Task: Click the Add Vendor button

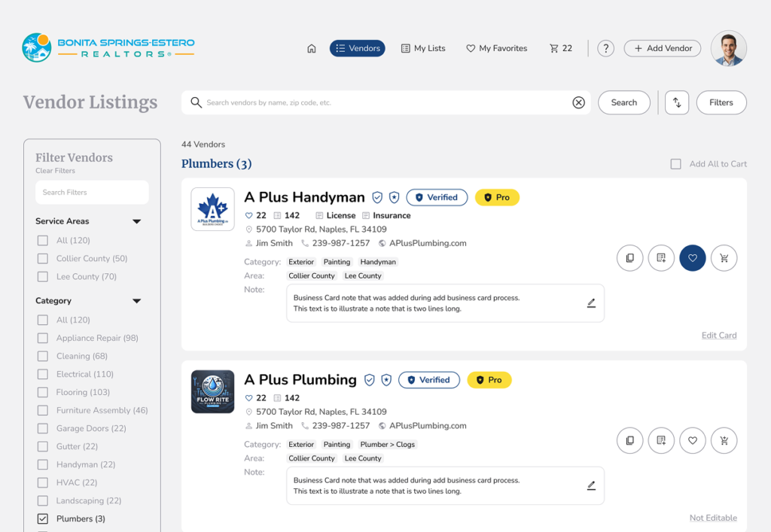Action: click(663, 48)
